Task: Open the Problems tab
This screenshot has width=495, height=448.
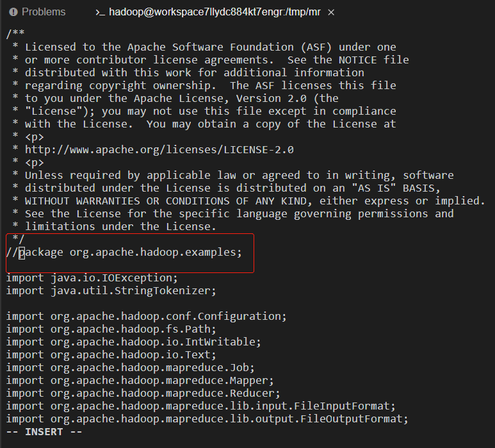Action: [37, 12]
